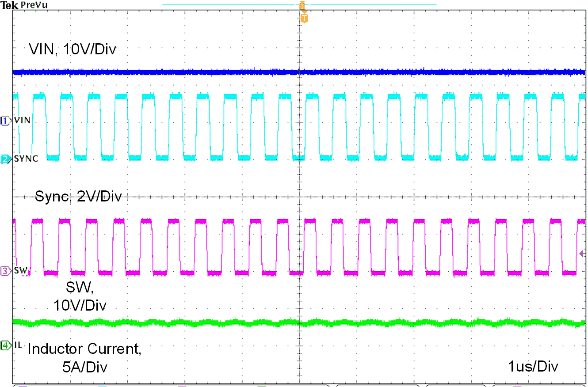Viewport: 588px width, 387px height.
Task: Click the channel 3 SW ground marker
Action: (x=6, y=270)
